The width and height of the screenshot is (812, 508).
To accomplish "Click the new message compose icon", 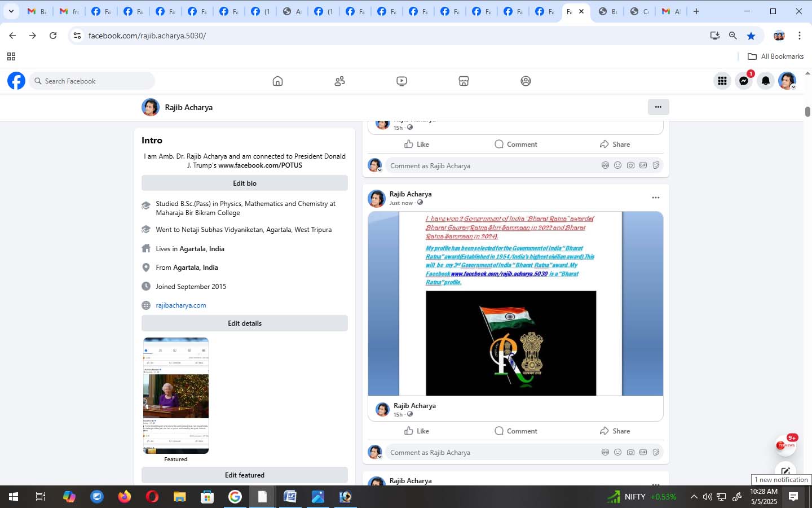I will pyautogui.click(x=785, y=471).
